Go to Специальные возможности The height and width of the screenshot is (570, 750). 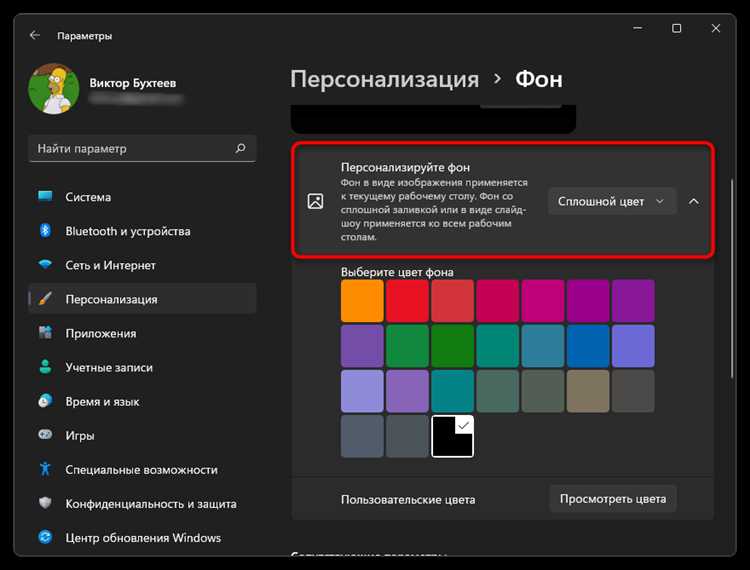143,470
